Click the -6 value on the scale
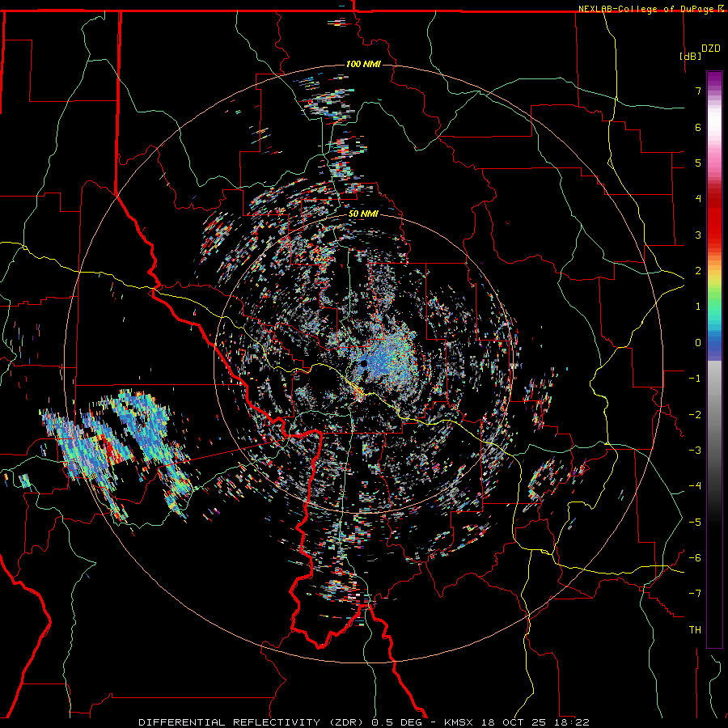This screenshot has height=728, width=728. tap(695, 557)
